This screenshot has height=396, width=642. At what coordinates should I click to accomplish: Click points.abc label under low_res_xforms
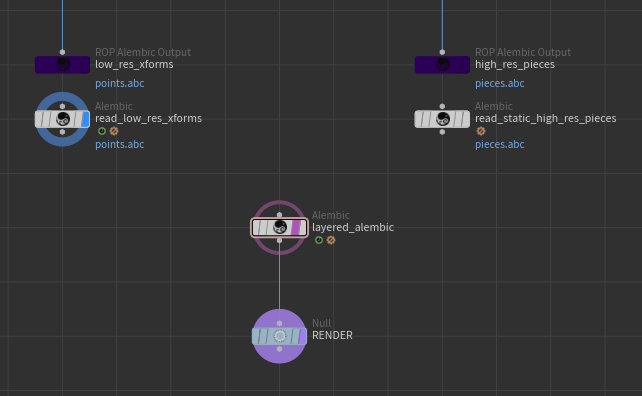point(120,83)
